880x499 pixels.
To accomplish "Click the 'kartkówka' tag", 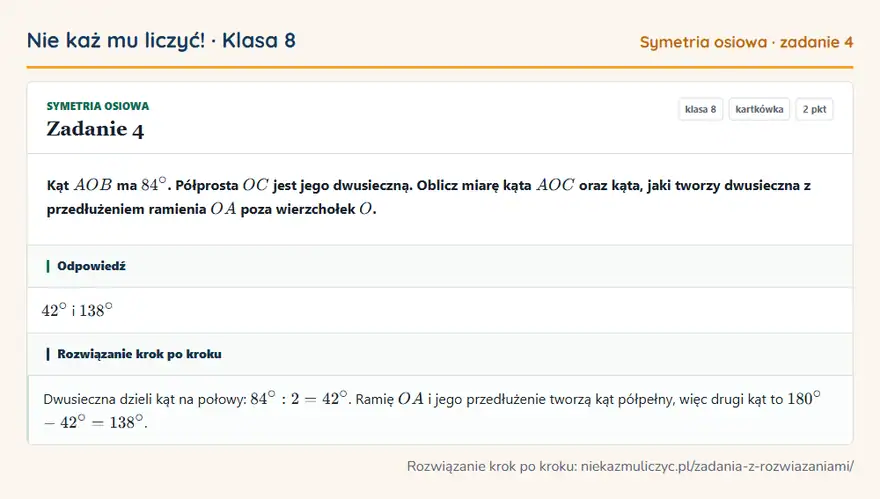I will coord(759,109).
